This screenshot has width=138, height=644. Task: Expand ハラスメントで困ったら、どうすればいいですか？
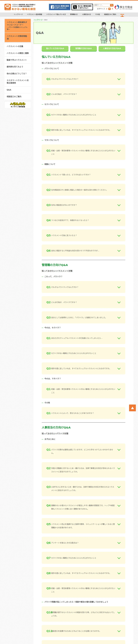pyautogui.click(x=83, y=175)
